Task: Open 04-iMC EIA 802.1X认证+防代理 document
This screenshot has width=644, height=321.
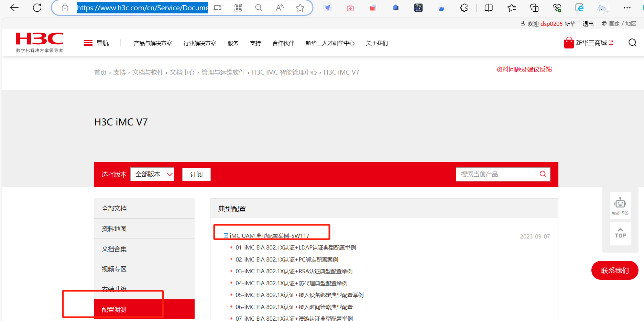Action: pyautogui.click(x=292, y=283)
